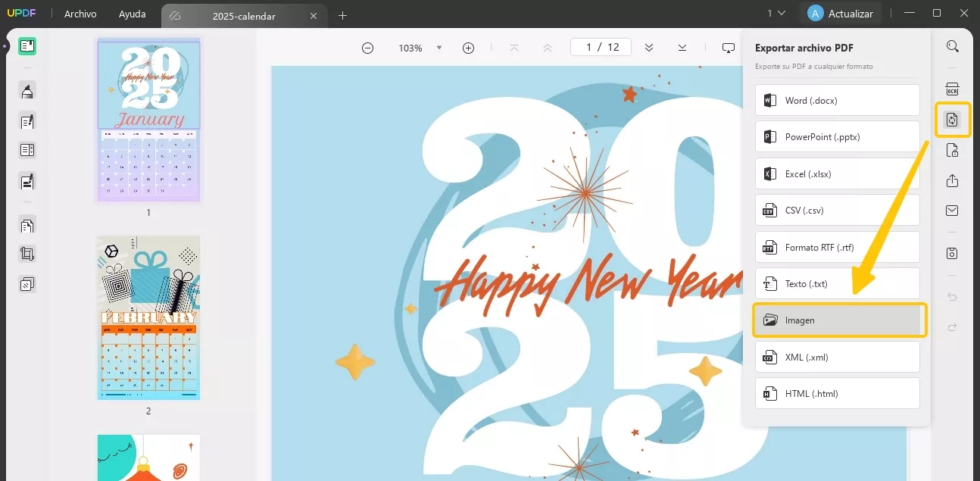Close the 2025-calendar tab
The image size is (980, 481).
pos(314,16)
